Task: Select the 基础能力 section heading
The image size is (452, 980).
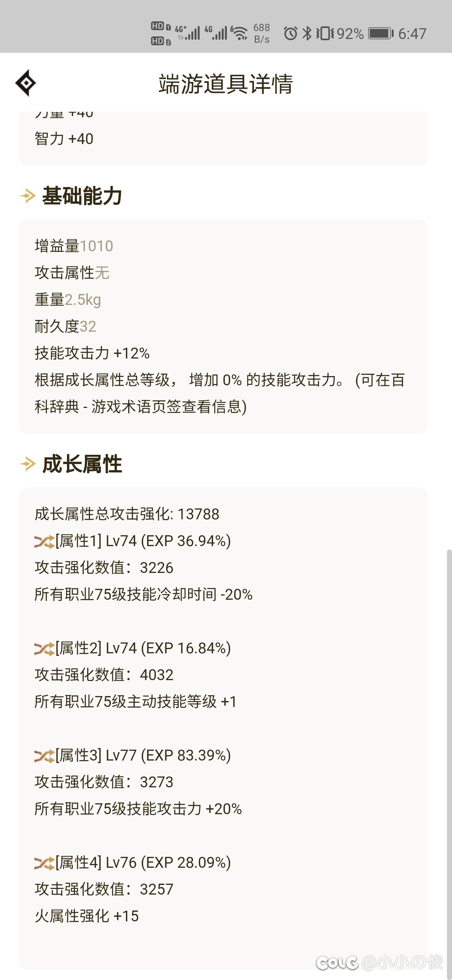Action: 82,196
